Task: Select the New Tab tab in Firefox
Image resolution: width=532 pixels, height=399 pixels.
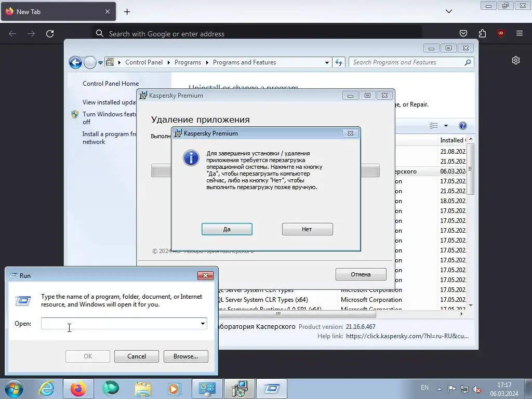Action: [58, 11]
